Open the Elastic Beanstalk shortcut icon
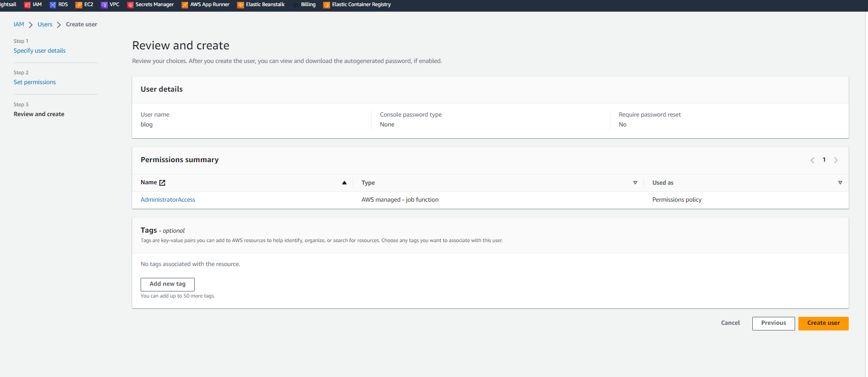The height and width of the screenshot is (377, 868). (x=240, y=5)
